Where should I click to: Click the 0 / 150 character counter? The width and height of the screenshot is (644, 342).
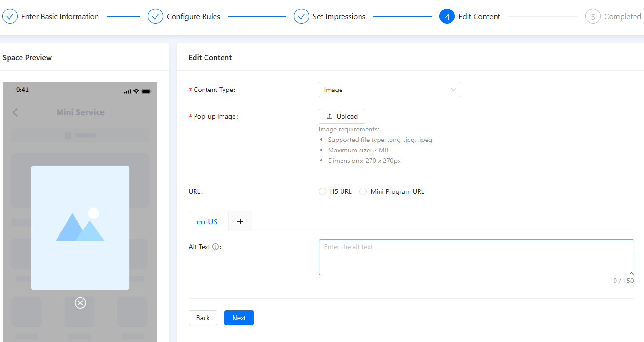point(624,281)
